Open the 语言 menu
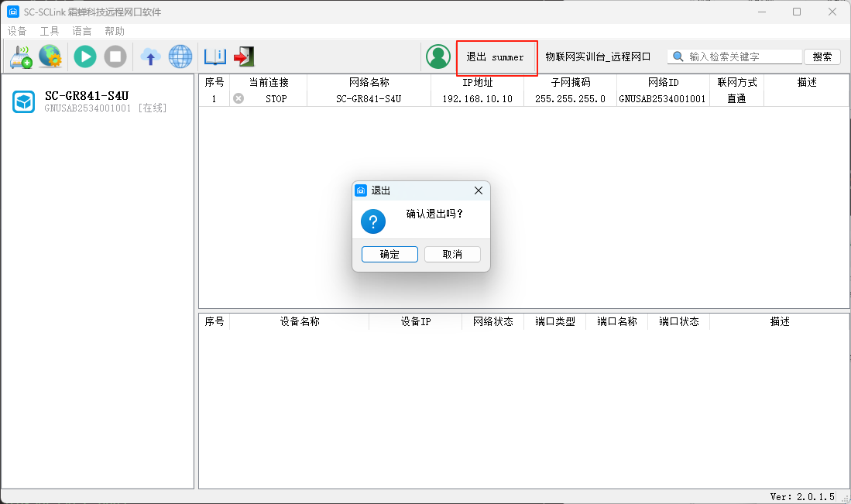 [82, 31]
